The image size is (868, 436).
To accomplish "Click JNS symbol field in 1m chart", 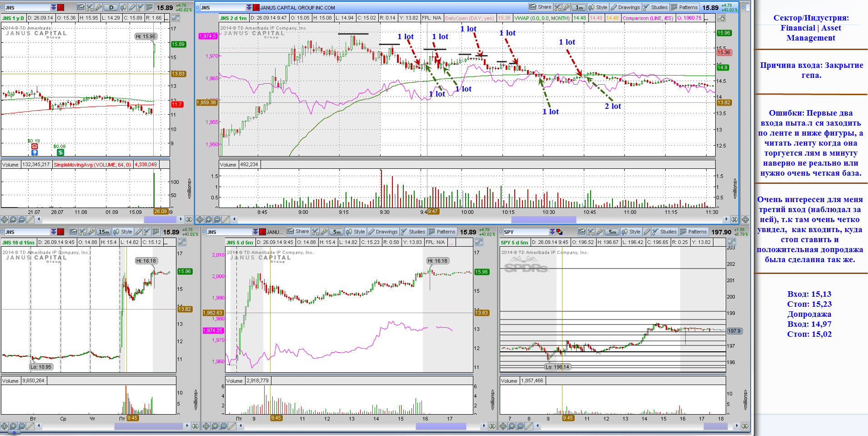I will (223, 7).
